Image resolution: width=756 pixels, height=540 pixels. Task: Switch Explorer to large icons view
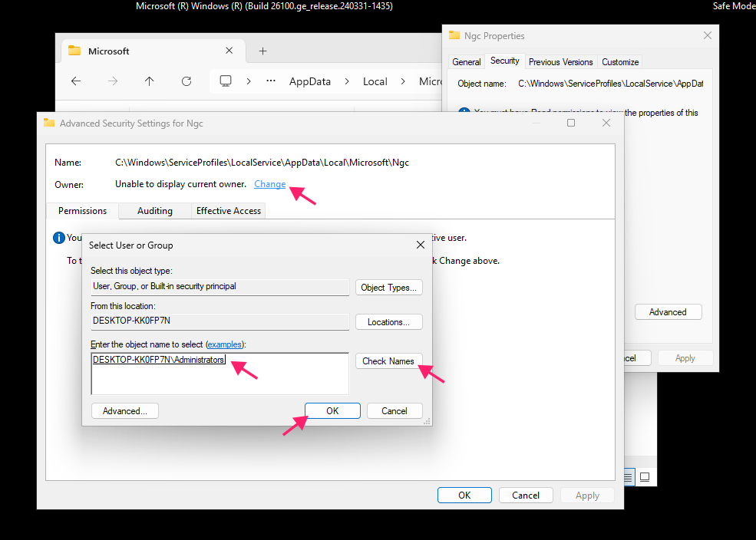(x=645, y=477)
